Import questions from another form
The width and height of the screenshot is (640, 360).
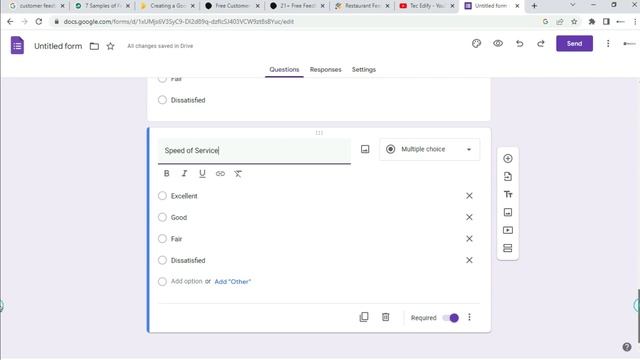click(508, 176)
